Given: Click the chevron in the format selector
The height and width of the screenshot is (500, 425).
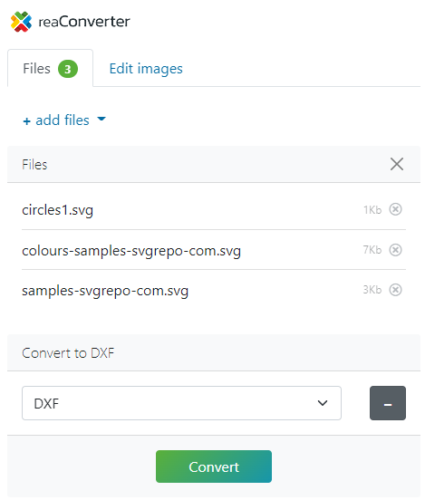Looking at the screenshot, I should pyautogui.click(x=322, y=403).
